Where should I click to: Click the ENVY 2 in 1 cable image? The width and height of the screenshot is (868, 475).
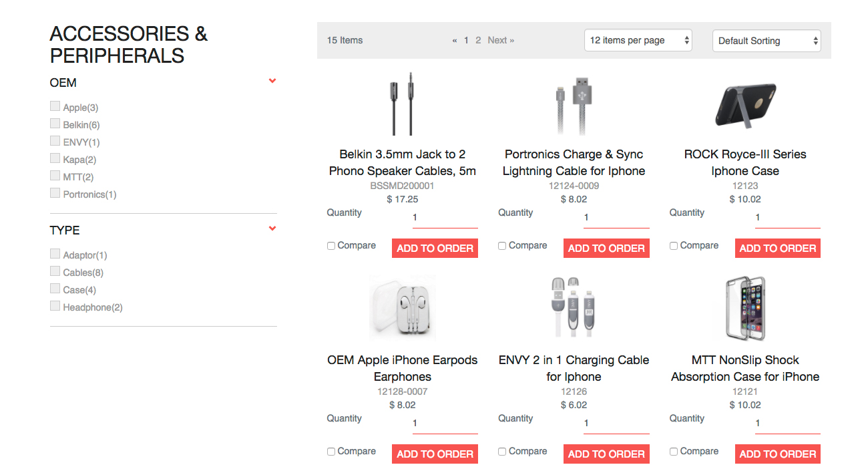574,307
